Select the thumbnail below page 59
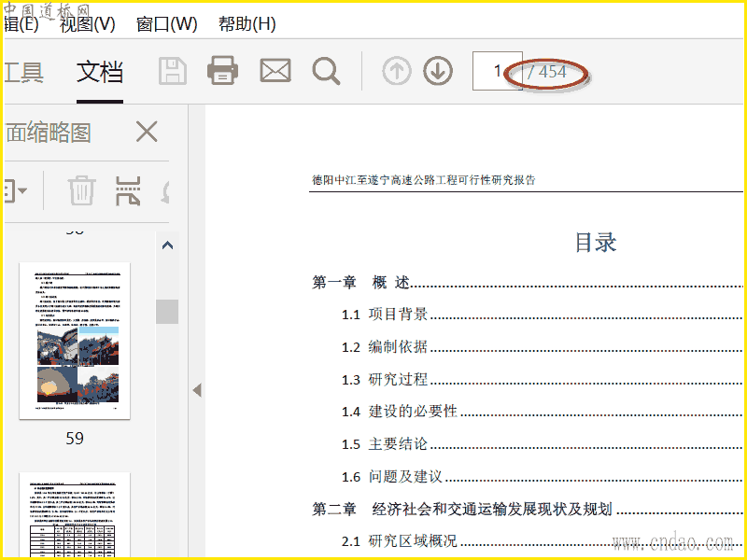Screen dimensions: 747x560 75,515
